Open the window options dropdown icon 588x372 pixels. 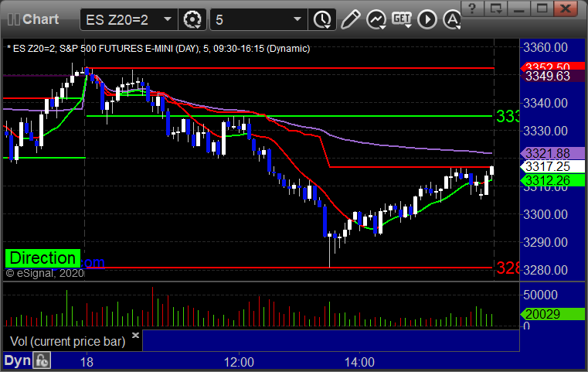495,8
